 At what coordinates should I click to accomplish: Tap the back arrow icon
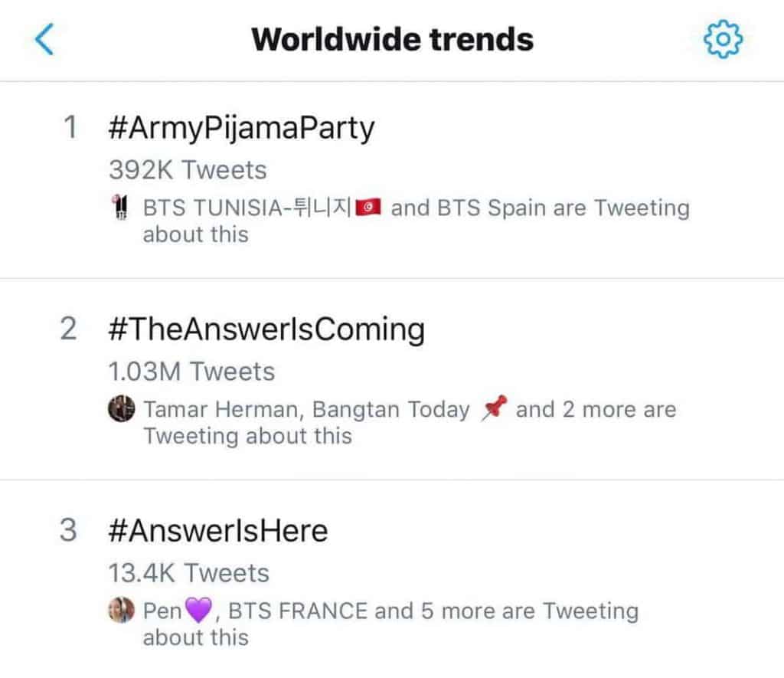45,39
